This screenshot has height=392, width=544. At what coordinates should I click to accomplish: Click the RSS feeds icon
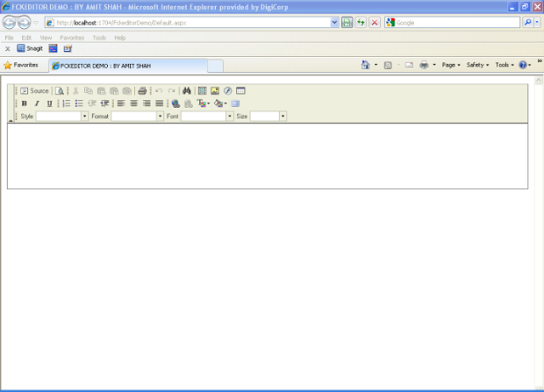(388, 65)
